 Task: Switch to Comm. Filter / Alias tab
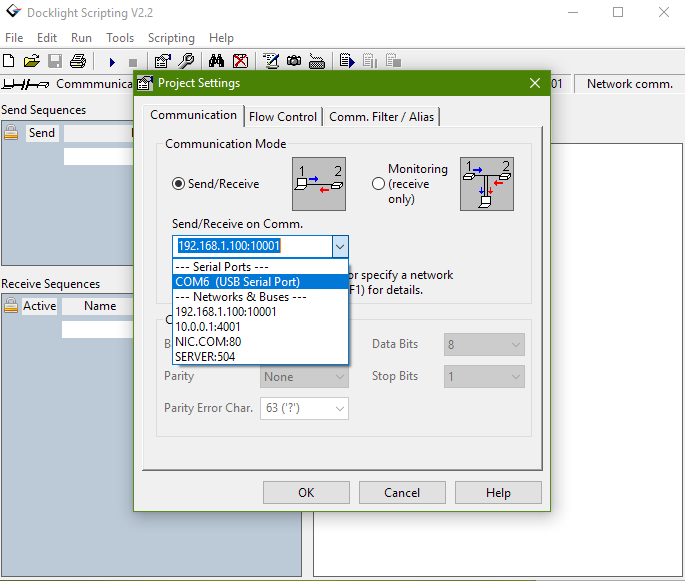tap(381, 117)
